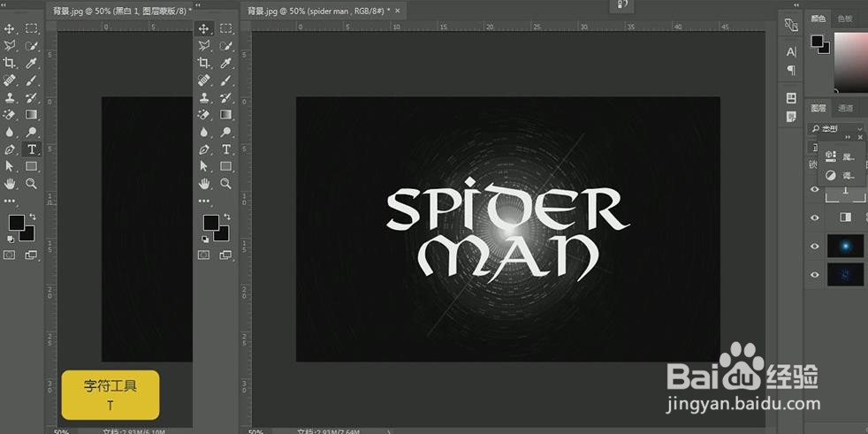Image resolution: width=868 pixels, height=434 pixels.
Task: Select the Crop tool in the panel beside the spider man document
Action: (x=203, y=63)
